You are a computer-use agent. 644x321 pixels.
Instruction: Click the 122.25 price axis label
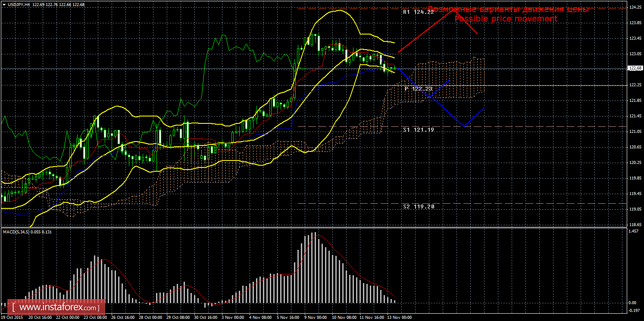tap(636, 85)
